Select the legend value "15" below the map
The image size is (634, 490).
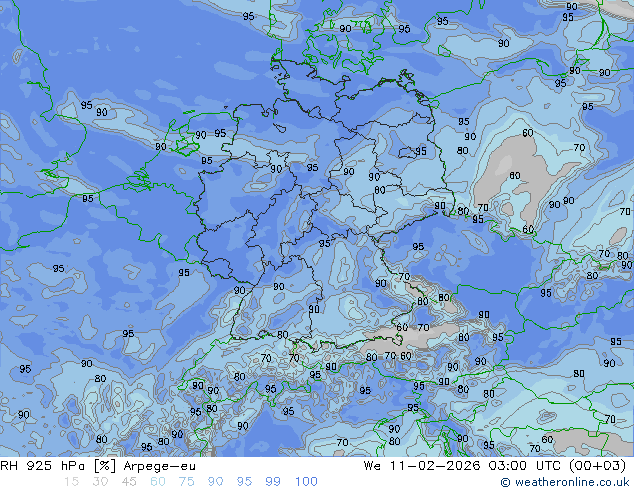(x=72, y=482)
